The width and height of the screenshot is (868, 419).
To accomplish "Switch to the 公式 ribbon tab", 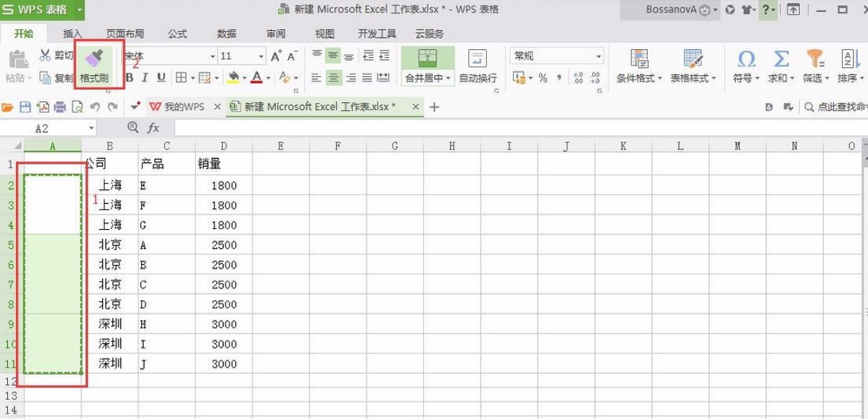I will click(177, 34).
